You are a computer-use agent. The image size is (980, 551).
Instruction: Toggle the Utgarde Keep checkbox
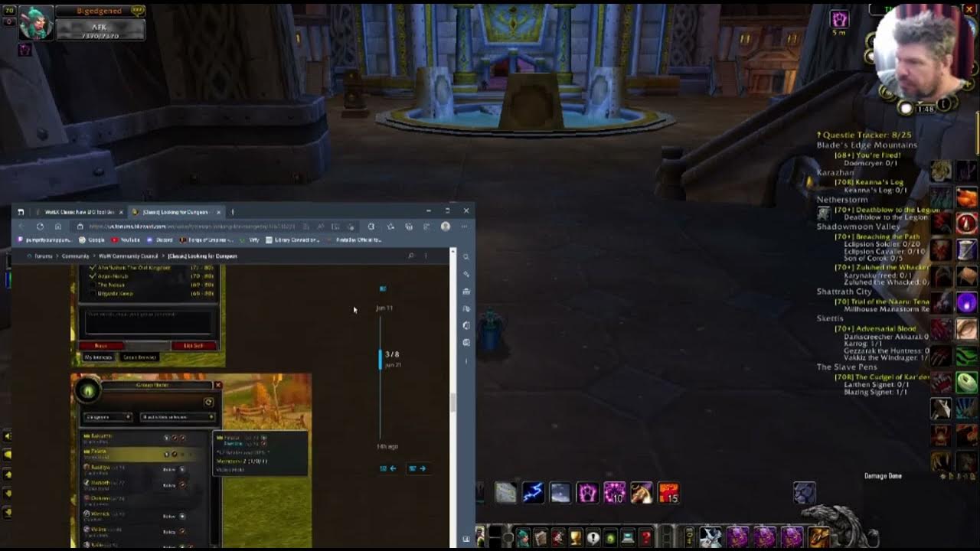coord(93,293)
